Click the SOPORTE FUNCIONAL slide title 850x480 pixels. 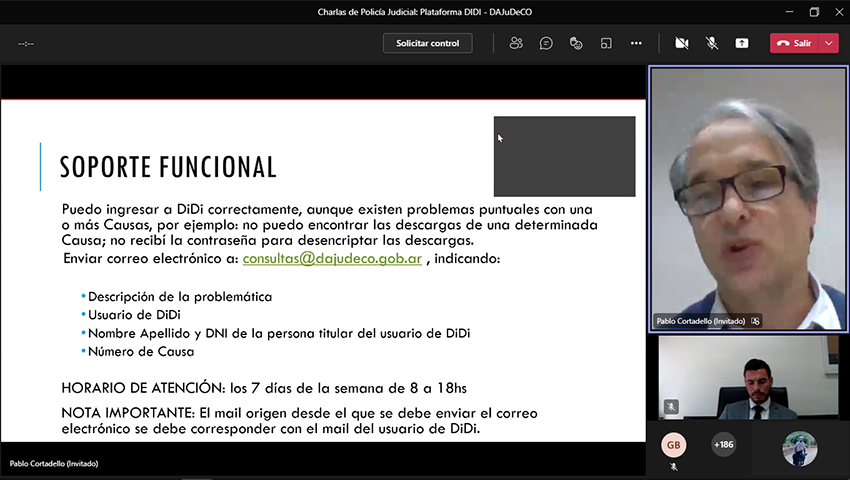[x=168, y=167]
